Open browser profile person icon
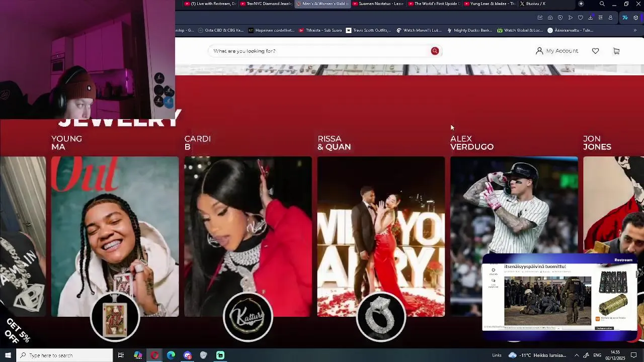This screenshot has height=362, width=644. tap(610, 18)
